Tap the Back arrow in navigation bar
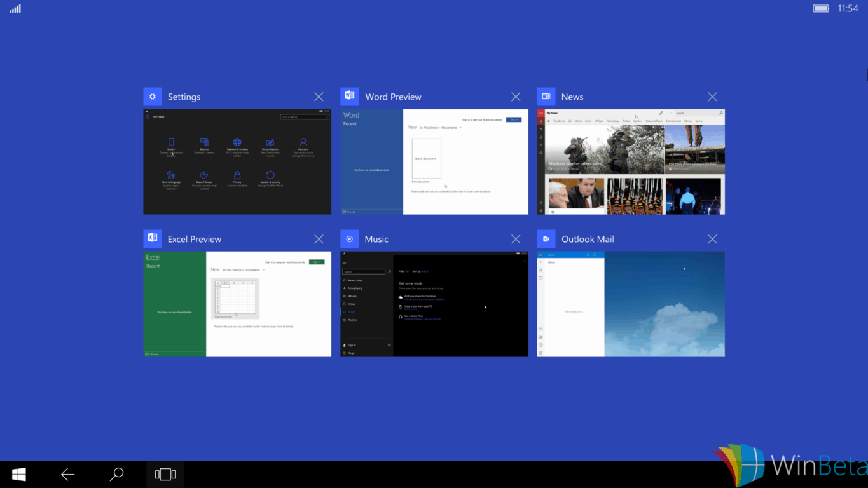Viewport: 868px width, 488px height. pyautogui.click(x=67, y=474)
